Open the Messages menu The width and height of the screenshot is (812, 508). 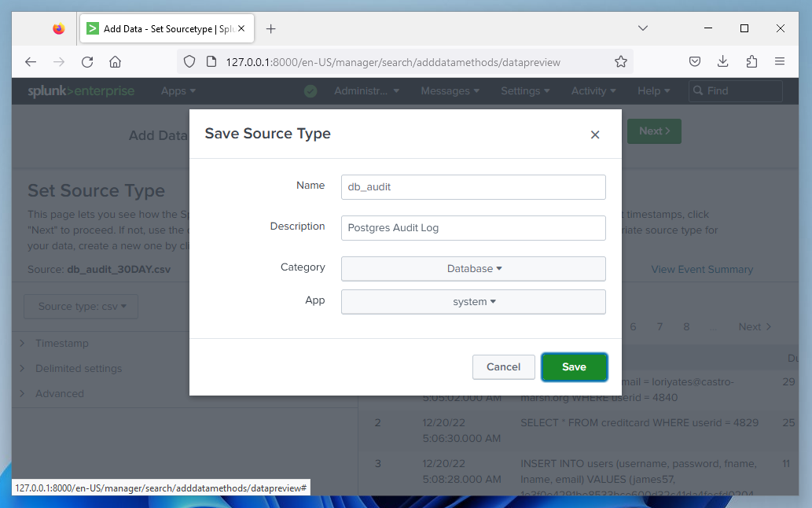[x=450, y=91]
